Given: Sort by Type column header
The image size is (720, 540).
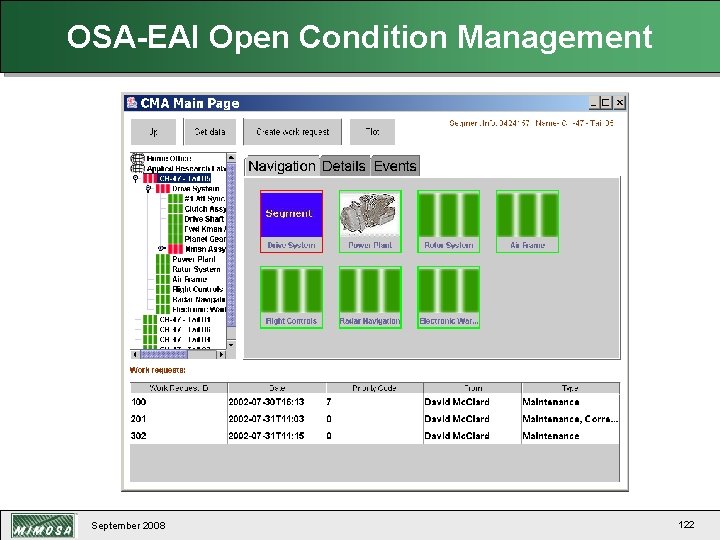Looking at the screenshot, I should coord(571,388).
